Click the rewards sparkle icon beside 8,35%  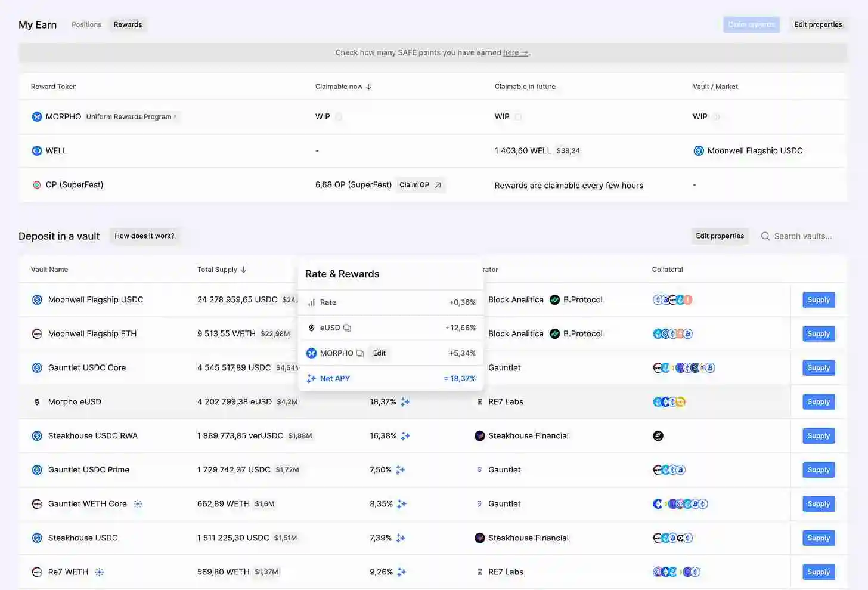pos(402,503)
